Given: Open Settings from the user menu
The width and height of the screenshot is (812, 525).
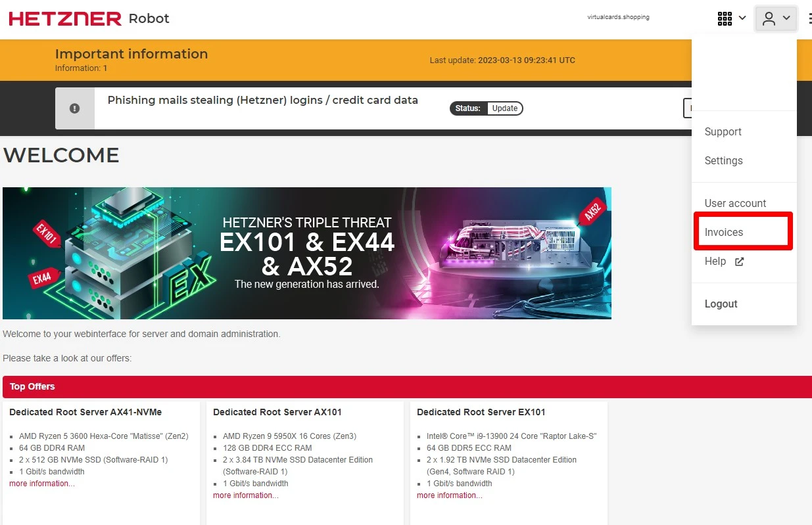Looking at the screenshot, I should tap(723, 160).
